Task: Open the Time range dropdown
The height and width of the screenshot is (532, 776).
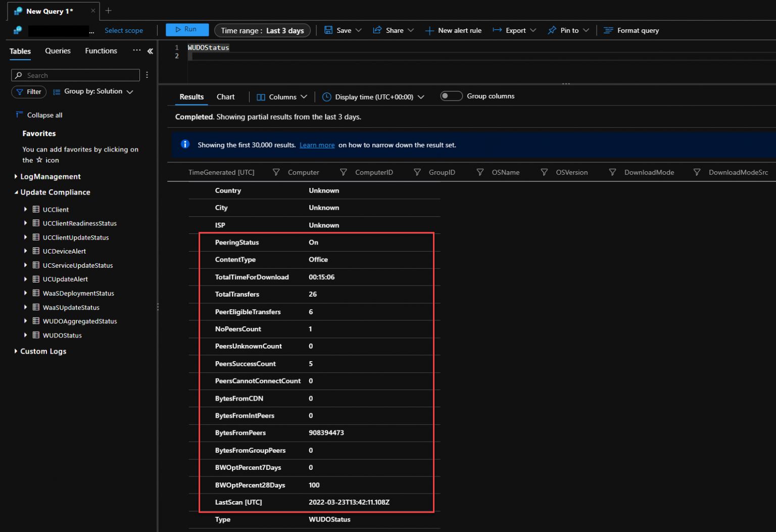Action: 262,30
